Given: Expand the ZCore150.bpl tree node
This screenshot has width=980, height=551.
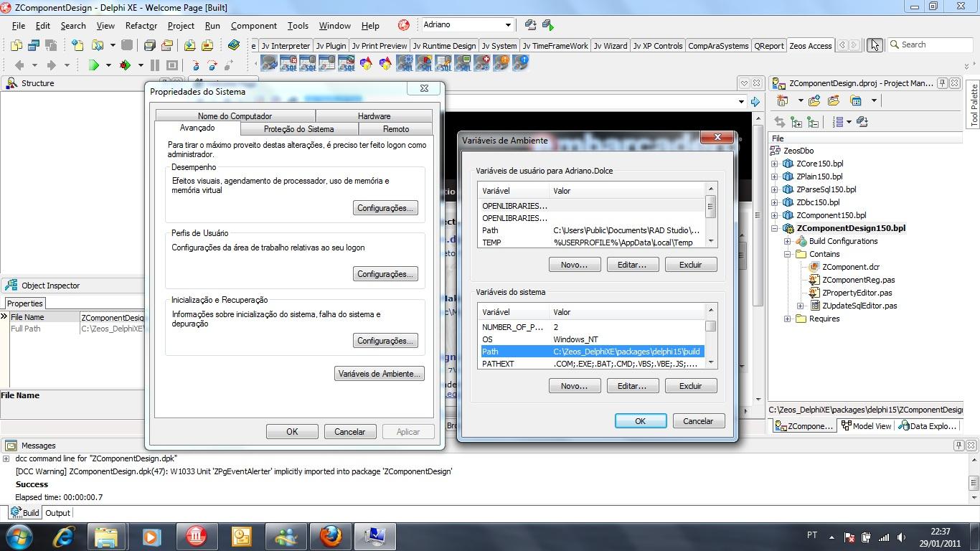Looking at the screenshot, I should 775,164.
